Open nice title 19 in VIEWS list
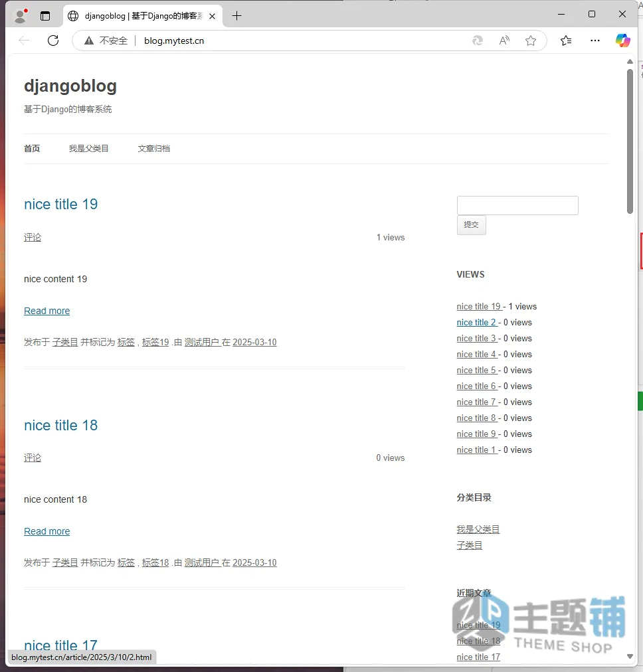The height and width of the screenshot is (672, 643). click(x=479, y=306)
